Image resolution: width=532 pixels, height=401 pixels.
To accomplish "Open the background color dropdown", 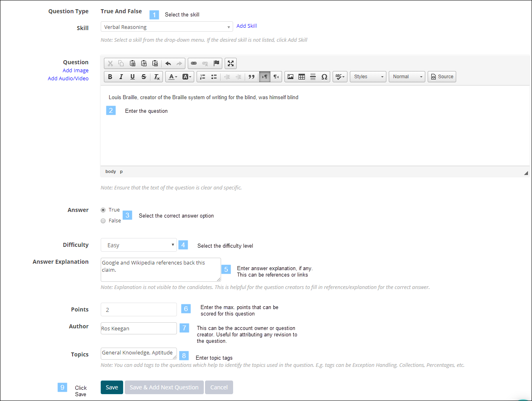I will [187, 77].
